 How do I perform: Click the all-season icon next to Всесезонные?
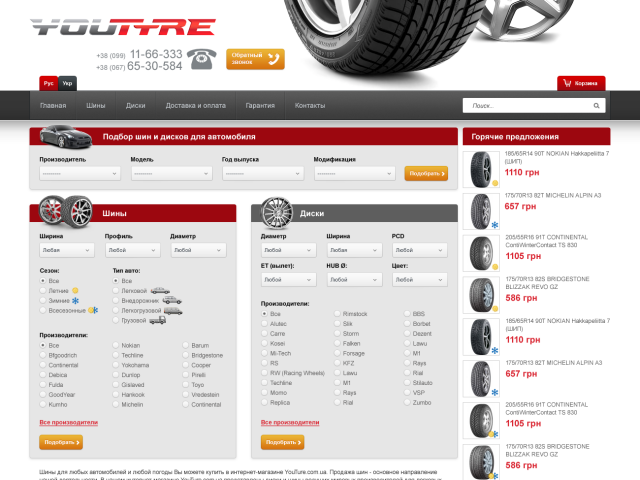(93, 310)
